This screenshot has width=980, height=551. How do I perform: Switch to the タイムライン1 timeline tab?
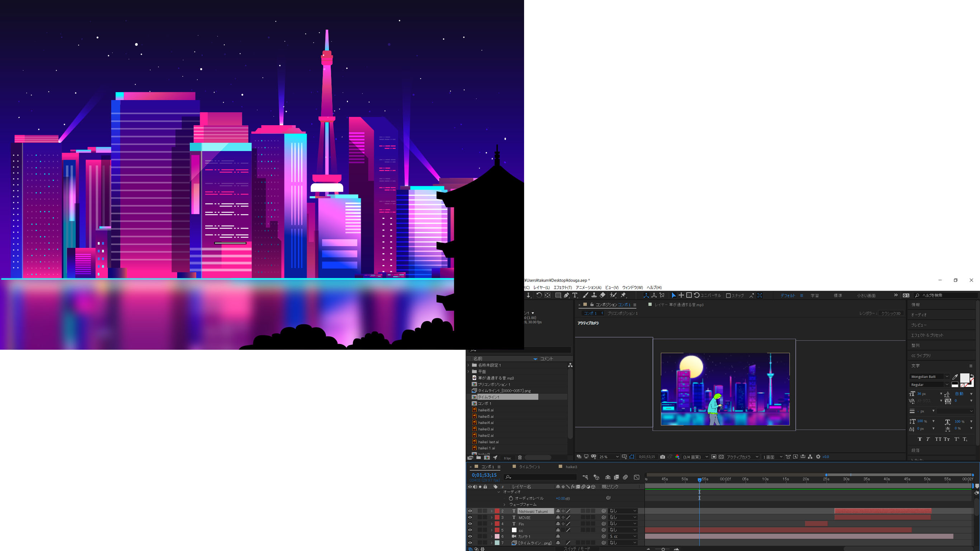pos(529,467)
